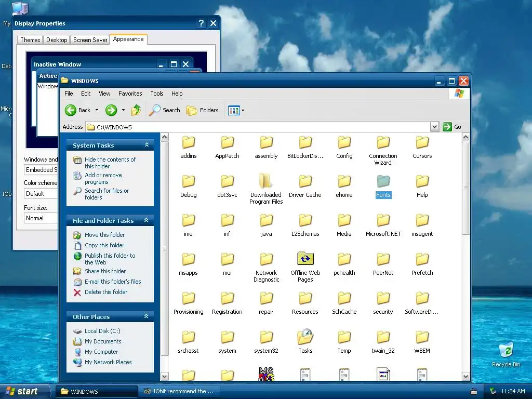Click file list scrollbar down arrow
Viewport: 532px width, 399px height.
coord(466,376)
